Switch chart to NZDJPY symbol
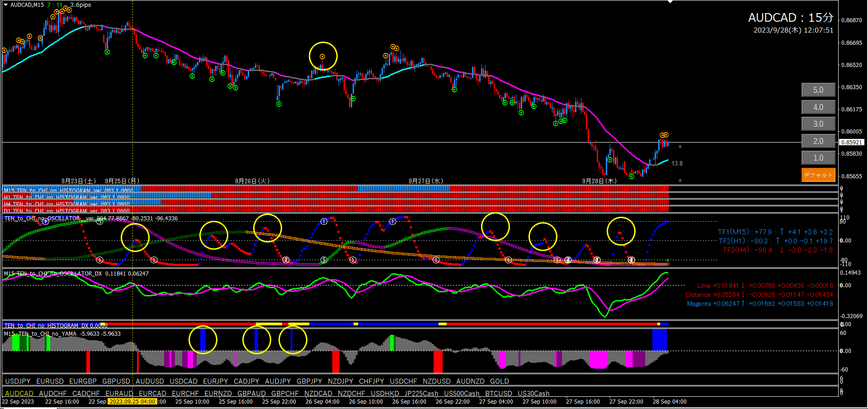This screenshot has height=409, width=868. tap(340, 381)
